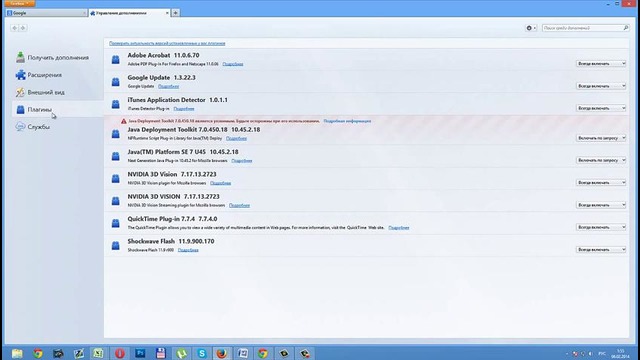This screenshot has height=360, width=640.
Task: Switch РУС keyboard language in system tray
Action: pyautogui.click(x=602, y=353)
